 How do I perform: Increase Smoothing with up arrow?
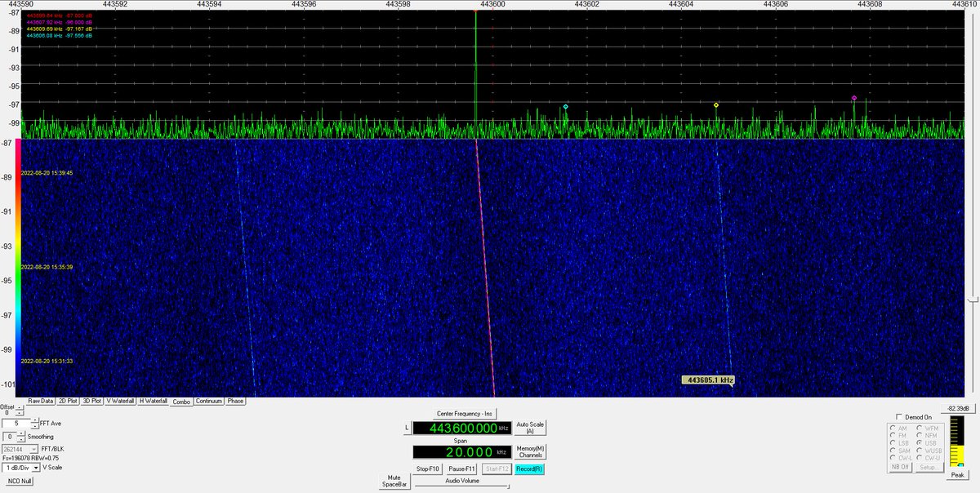click(21, 433)
